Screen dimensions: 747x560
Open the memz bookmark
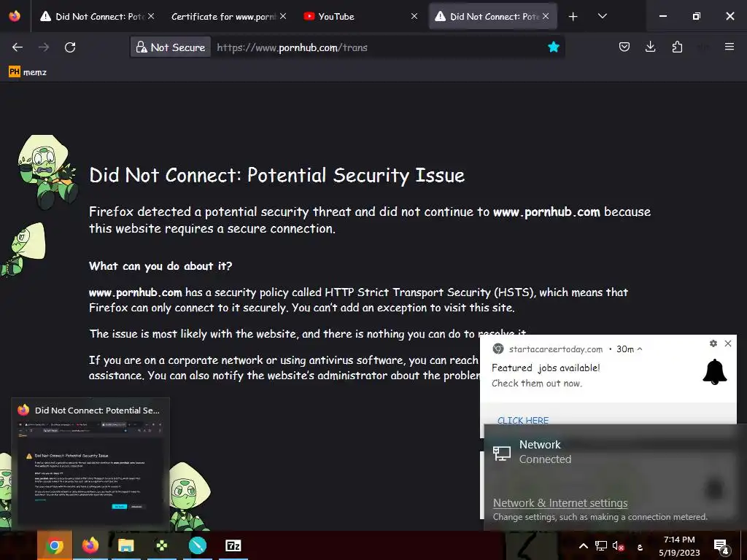pyautogui.click(x=28, y=72)
